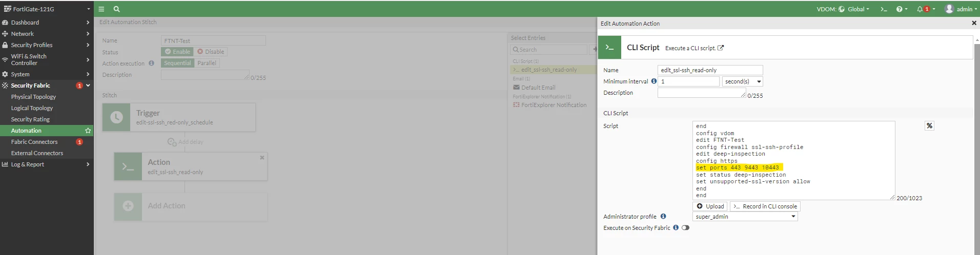Select Parallel action execution
Image resolution: width=980 pixels, height=255 pixels.
click(207, 63)
